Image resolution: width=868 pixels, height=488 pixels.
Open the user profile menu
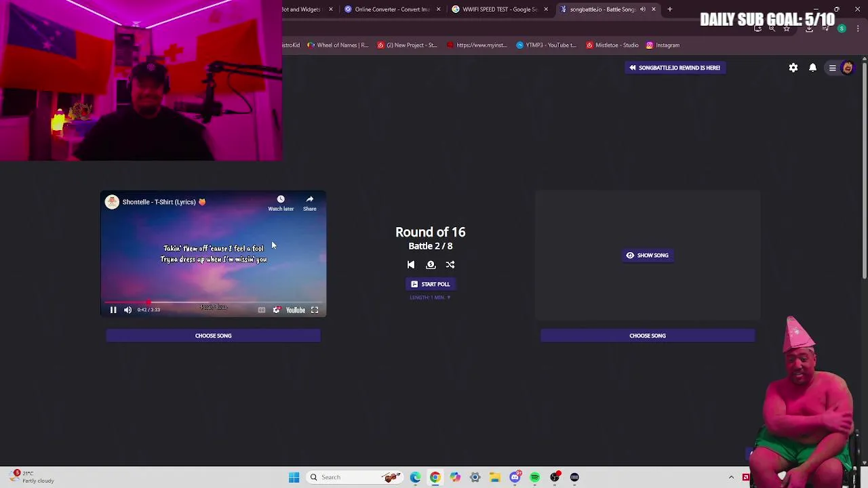tap(841, 68)
